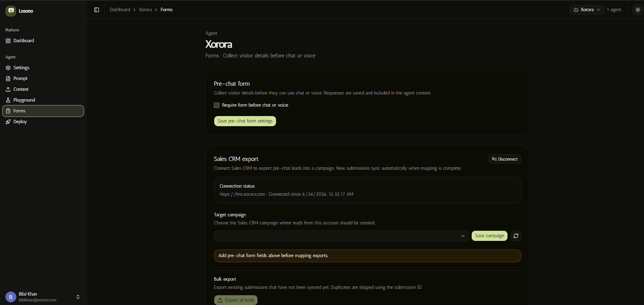Click the 'Add pre-chat form fields above' notice

[367, 256]
